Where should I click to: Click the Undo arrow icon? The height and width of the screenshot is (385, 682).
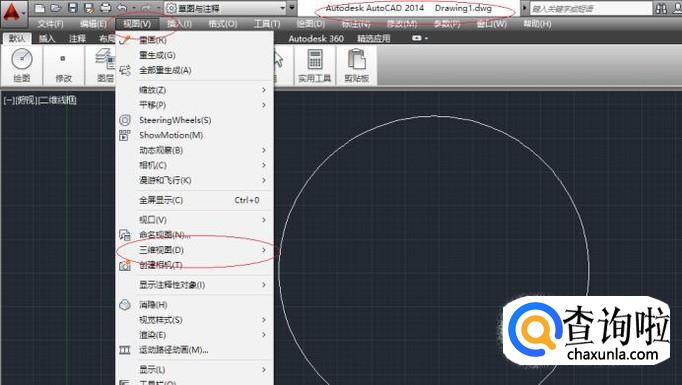point(123,8)
